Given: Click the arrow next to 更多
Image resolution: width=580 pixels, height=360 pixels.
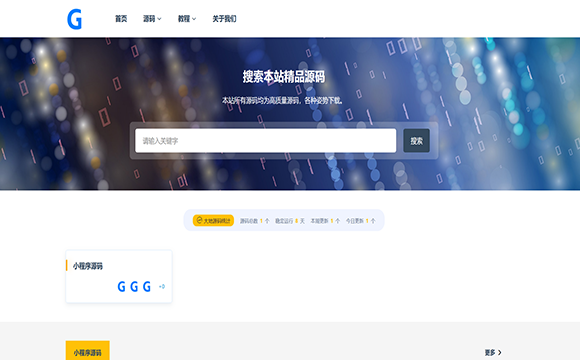Looking at the screenshot, I should [500, 353].
